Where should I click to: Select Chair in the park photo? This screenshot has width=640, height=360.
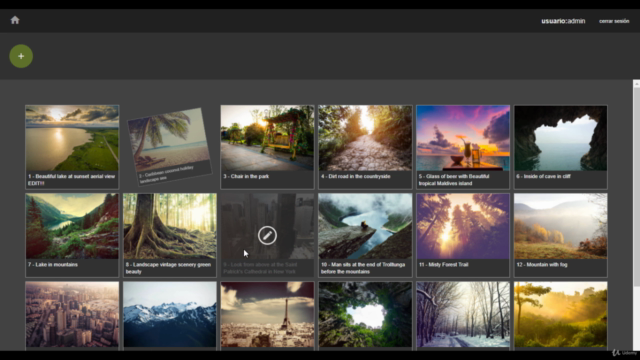pos(267,138)
